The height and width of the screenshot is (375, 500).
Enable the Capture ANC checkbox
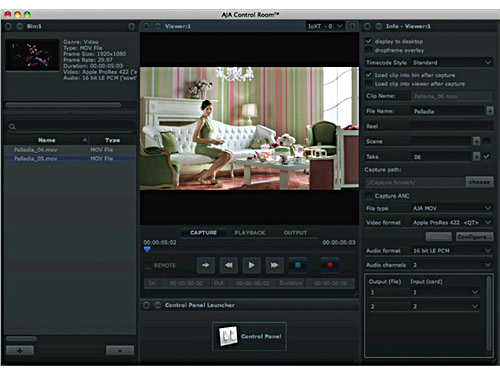click(x=368, y=196)
